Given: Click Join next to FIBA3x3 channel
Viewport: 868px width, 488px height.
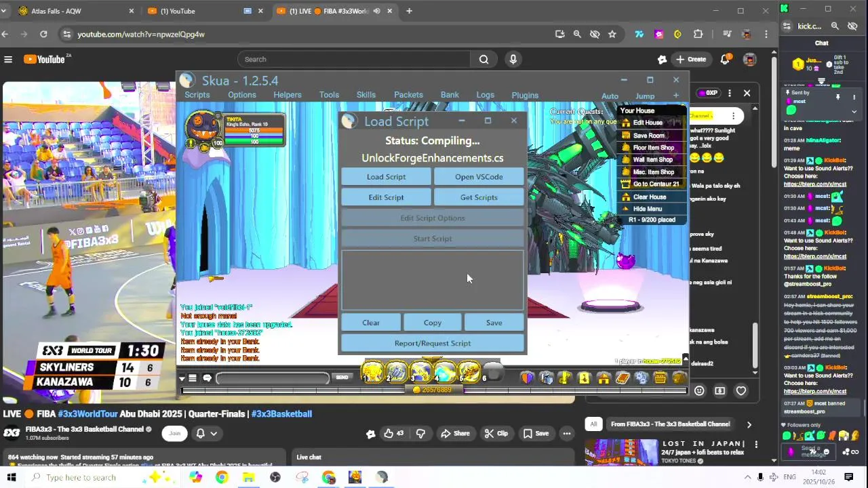Looking at the screenshot, I should point(175,433).
